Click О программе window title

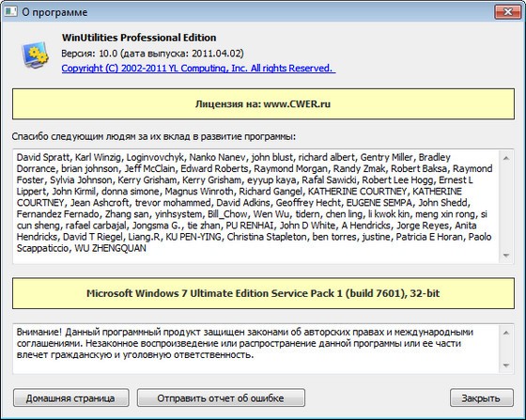pyautogui.click(x=54, y=12)
